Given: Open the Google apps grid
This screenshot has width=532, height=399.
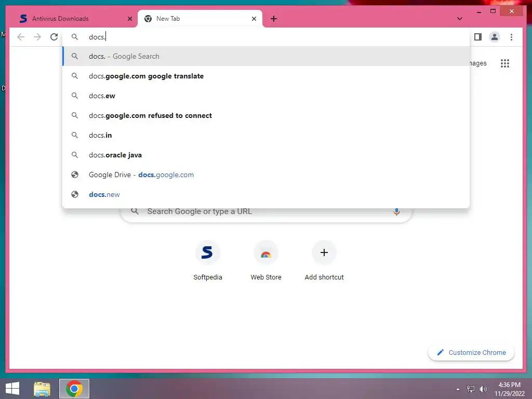Looking at the screenshot, I should tap(505, 63).
